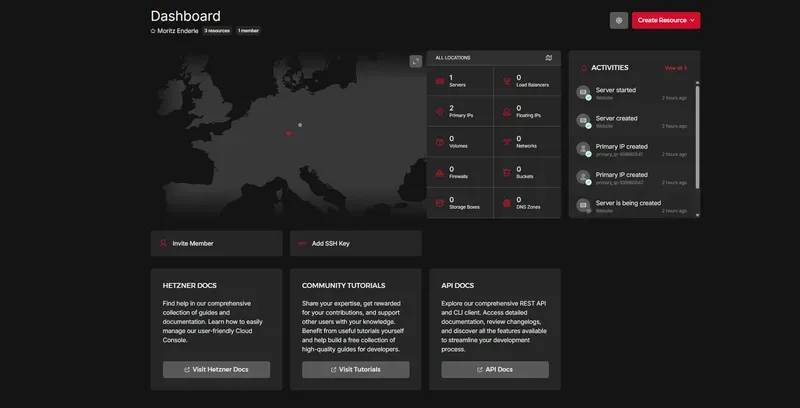Click the API DOCS card heading
Viewport: 800px width, 408px height.
458,286
